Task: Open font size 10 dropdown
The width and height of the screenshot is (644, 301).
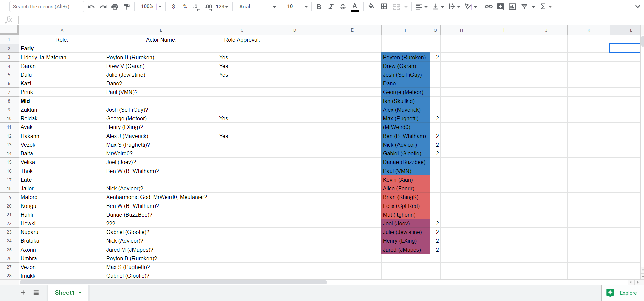Action: click(297, 7)
